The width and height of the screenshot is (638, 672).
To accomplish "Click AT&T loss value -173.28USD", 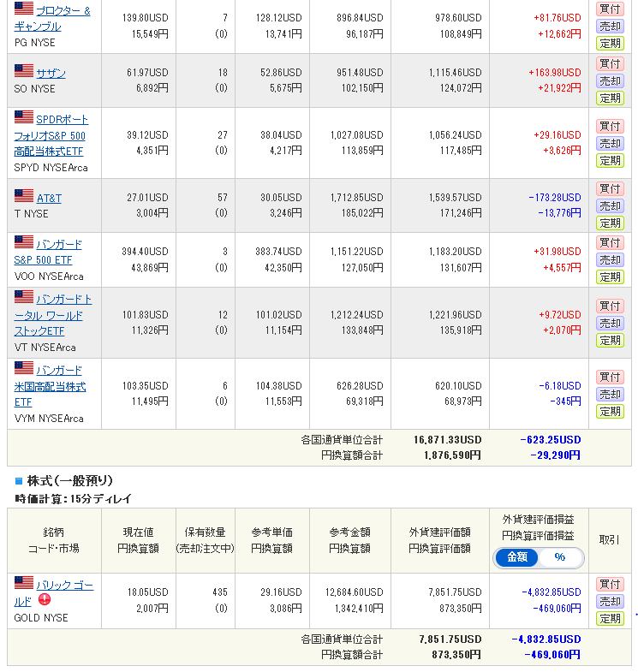I will (555, 198).
